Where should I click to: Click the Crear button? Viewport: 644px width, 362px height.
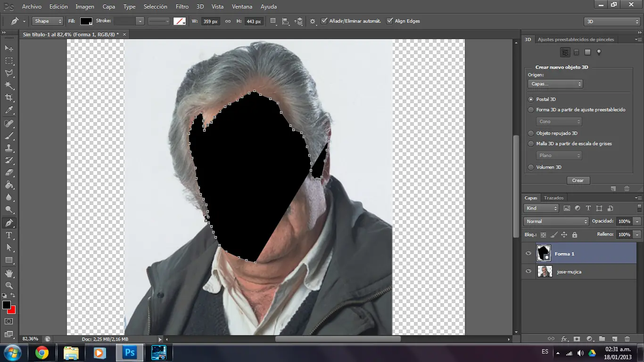point(578,181)
